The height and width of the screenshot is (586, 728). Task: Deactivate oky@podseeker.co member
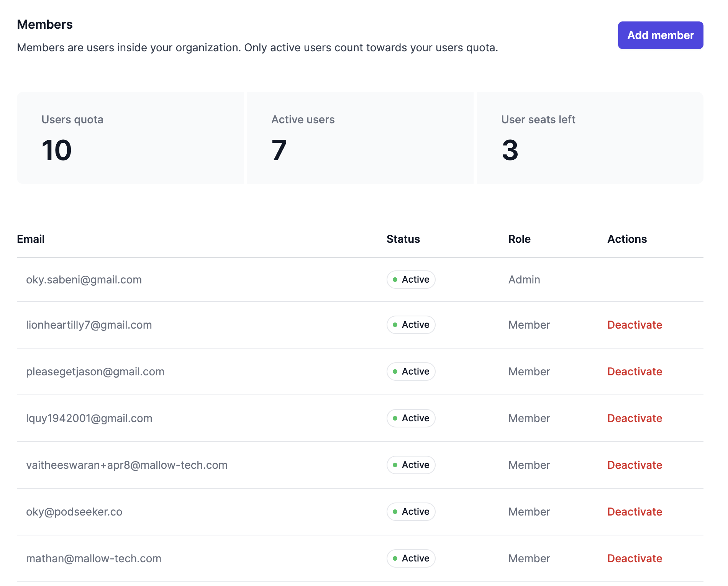point(635,512)
